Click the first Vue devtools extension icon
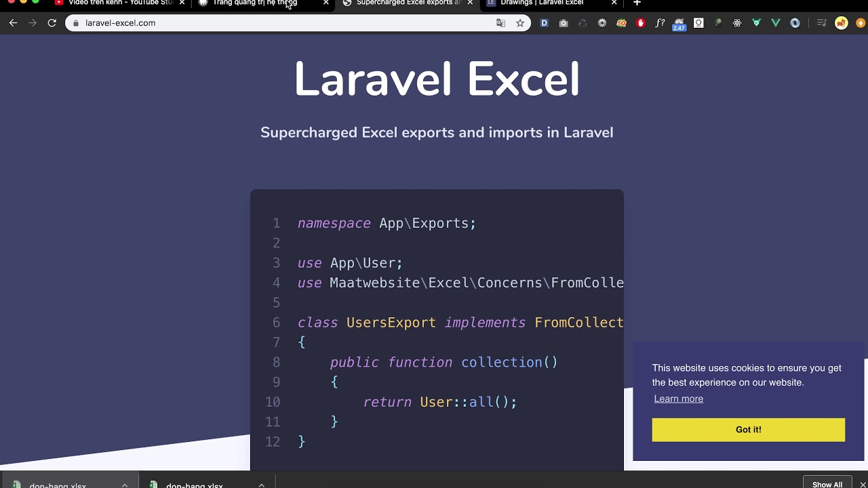Viewport: 868px width, 488px height. pyautogui.click(x=756, y=23)
